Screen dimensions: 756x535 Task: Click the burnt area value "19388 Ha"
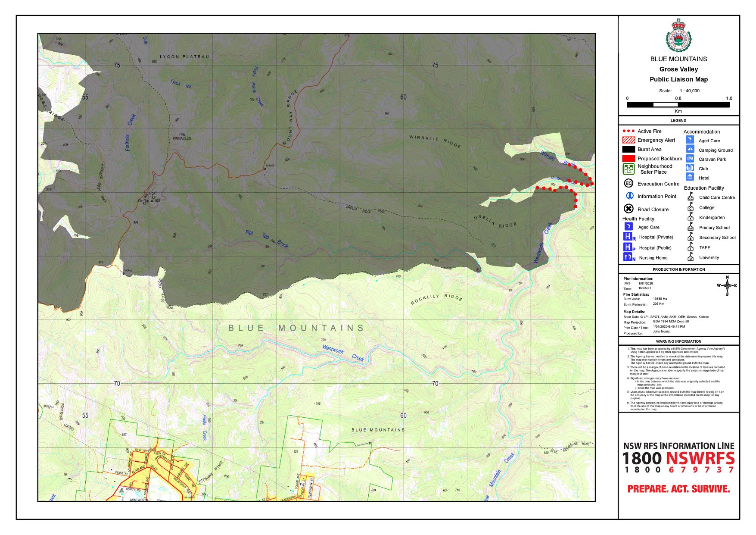pos(660,299)
